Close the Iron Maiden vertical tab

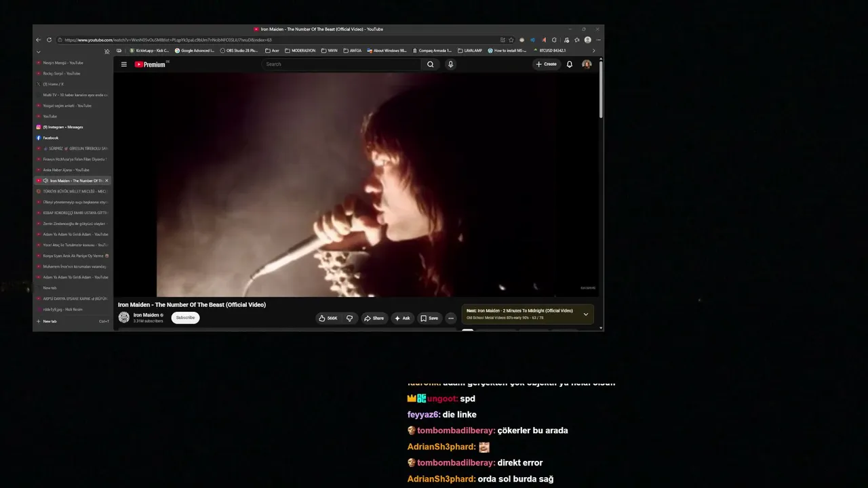coord(106,181)
